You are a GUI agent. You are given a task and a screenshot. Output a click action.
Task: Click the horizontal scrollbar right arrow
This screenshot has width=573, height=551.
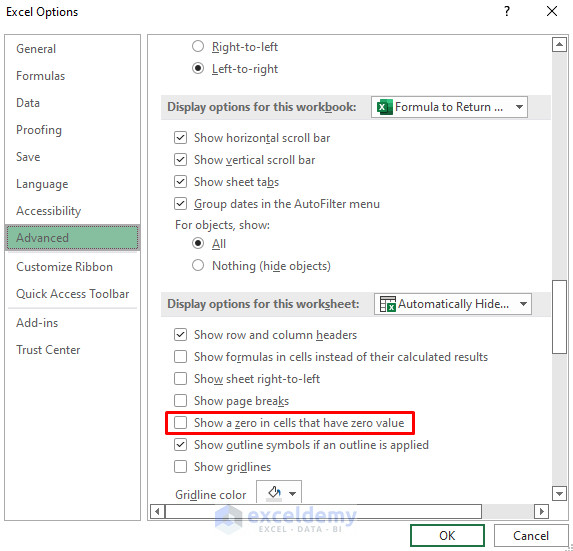coord(541,511)
